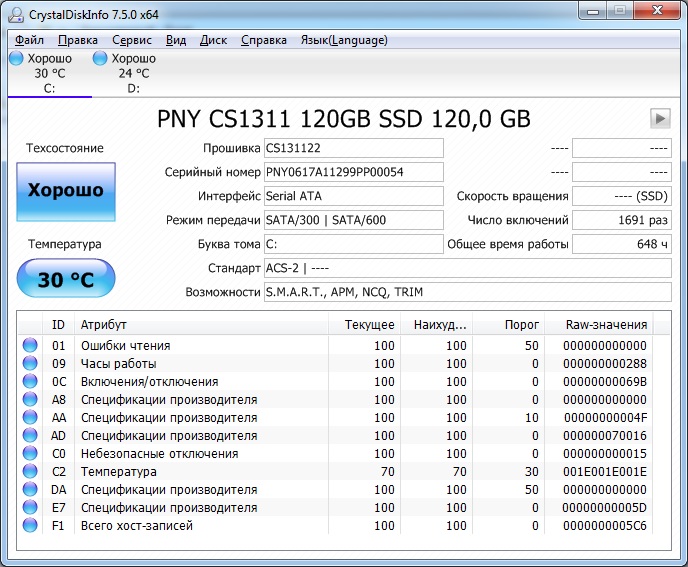Screen dimensions: 688x567
Task: Click the next disk arrow button
Action: 660,118
